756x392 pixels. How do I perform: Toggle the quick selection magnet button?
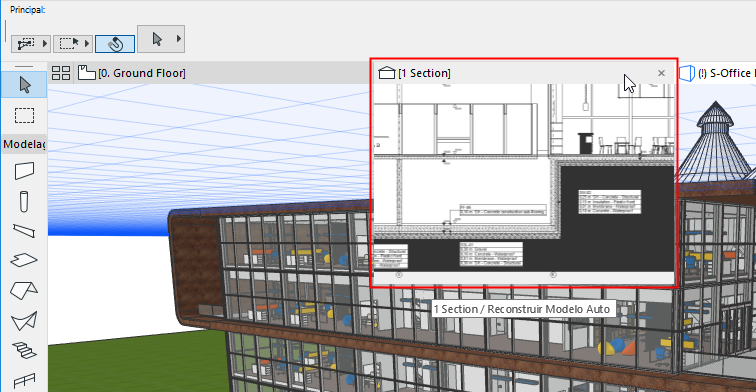click(x=115, y=44)
